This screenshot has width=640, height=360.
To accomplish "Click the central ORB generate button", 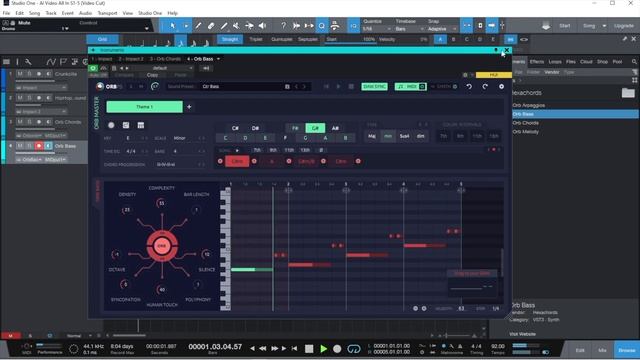I will [x=162, y=246].
